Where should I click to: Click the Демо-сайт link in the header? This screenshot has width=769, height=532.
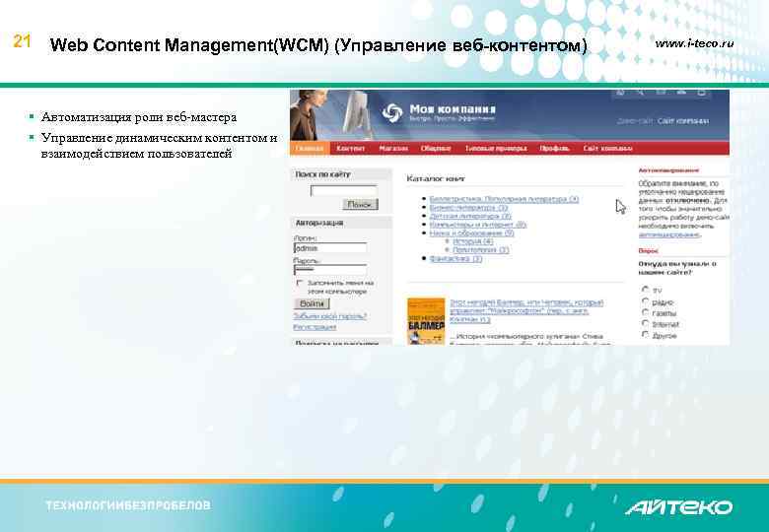pos(635,121)
